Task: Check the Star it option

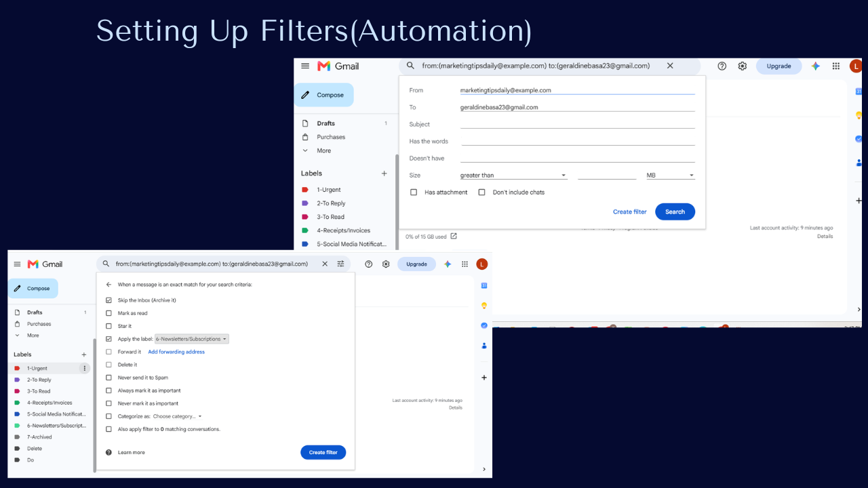Action: (x=108, y=326)
